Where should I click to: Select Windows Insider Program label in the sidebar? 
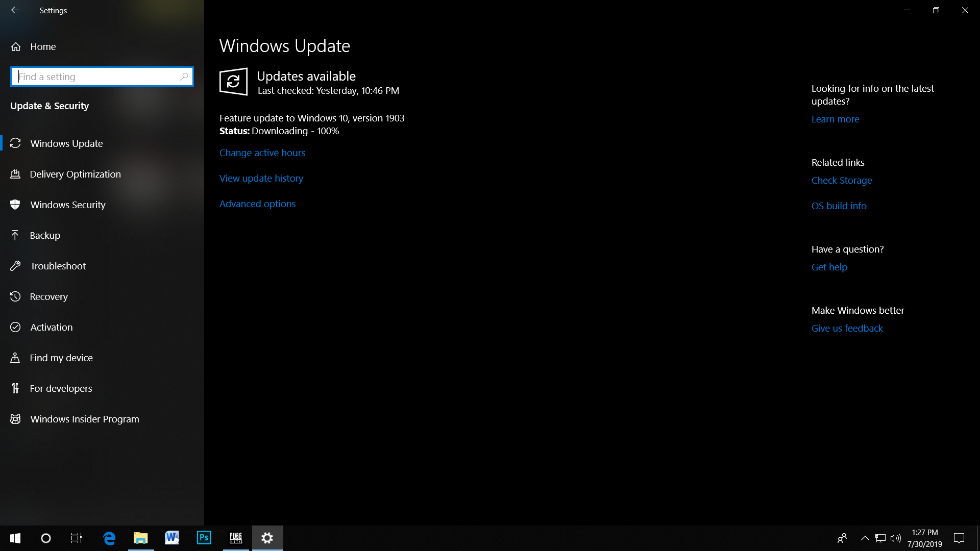(x=85, y=419)
